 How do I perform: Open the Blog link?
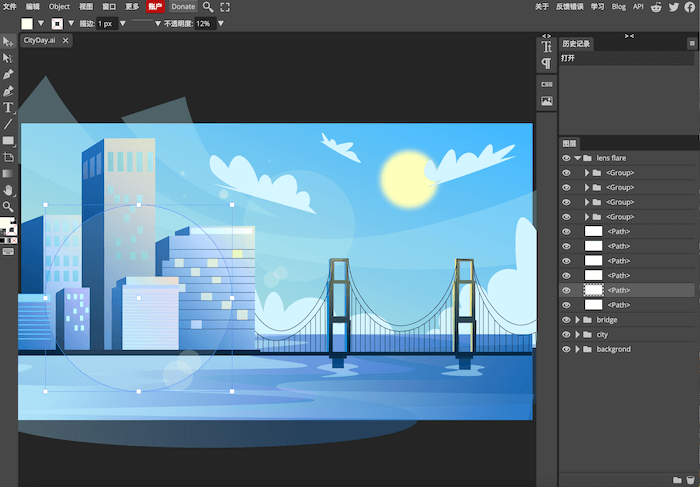click(619, 7)
